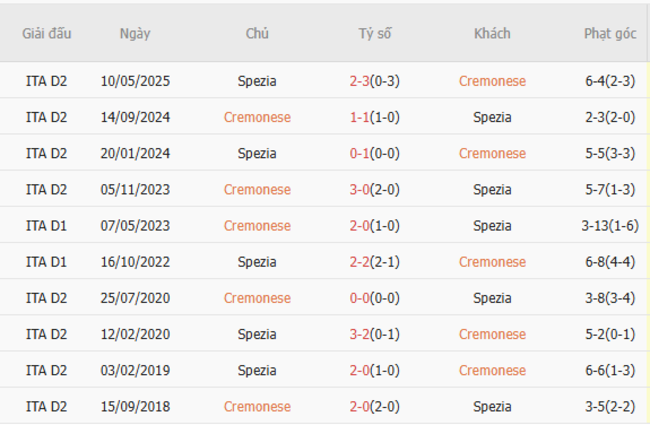Screen dimensions: 650x425
Task: Open the 1-1 score from 14/09/2024
Action: click(x=360, y=117)
